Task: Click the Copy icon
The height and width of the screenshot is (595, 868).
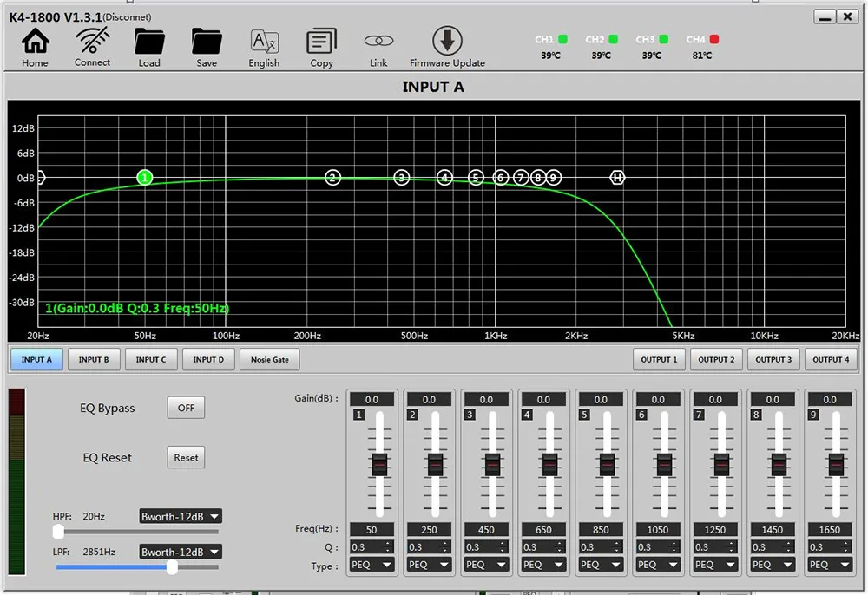Action: [321, 42]
